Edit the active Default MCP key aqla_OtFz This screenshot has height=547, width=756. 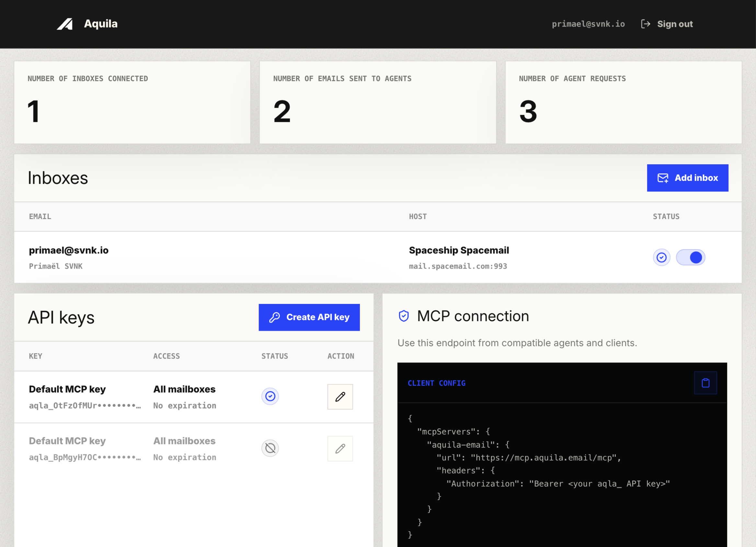tap(340, 397)
